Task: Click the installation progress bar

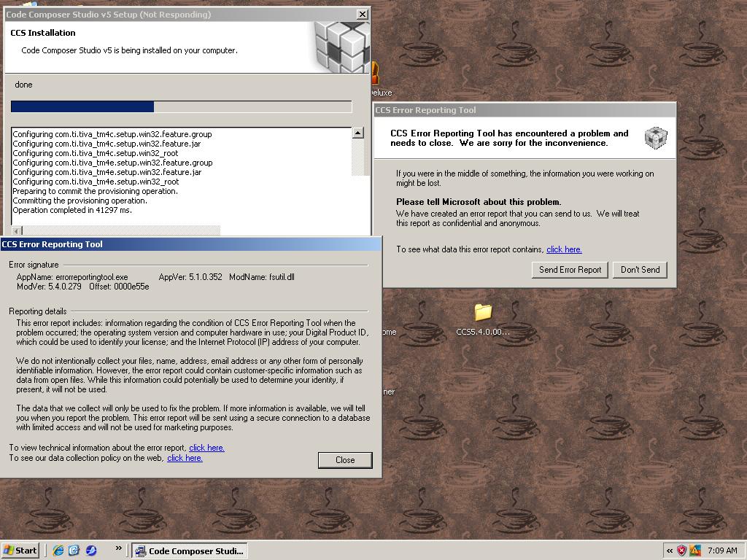Action: [x=182, y=106]
